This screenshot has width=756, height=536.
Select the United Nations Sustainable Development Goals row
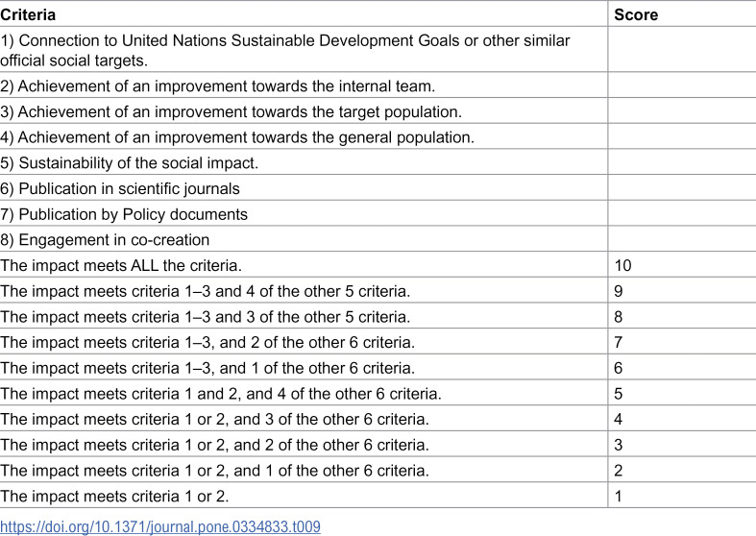click(378, 50)
